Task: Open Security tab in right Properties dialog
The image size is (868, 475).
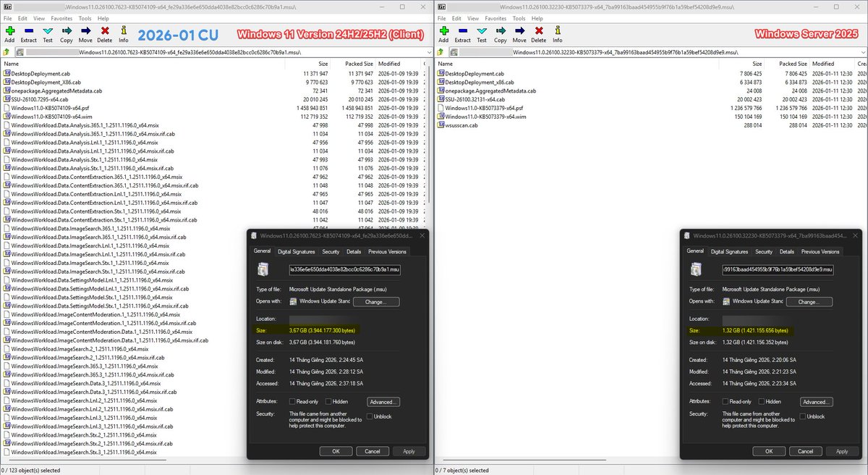Action: (x=764, y=252)
